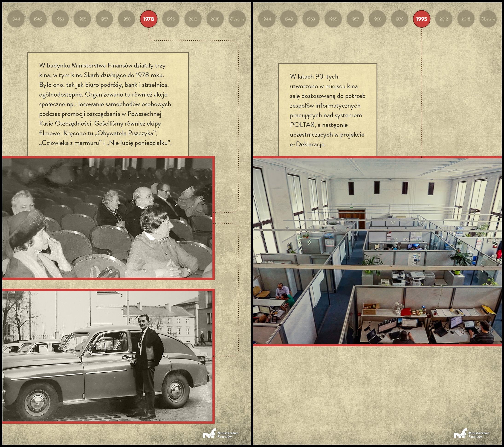This screenshot has width=504, height=447.
Task: Open color photo of office cubicles
Action: 377,251
